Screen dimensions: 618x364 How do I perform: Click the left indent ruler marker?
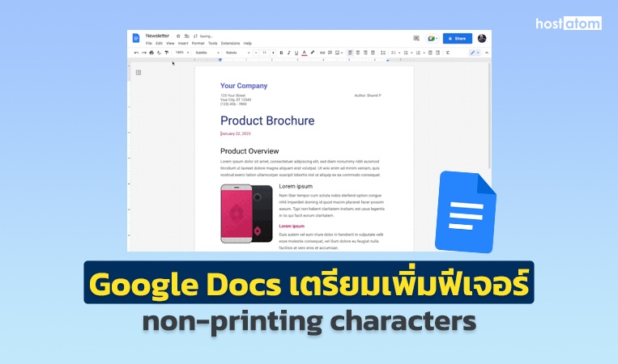[220, 60]
